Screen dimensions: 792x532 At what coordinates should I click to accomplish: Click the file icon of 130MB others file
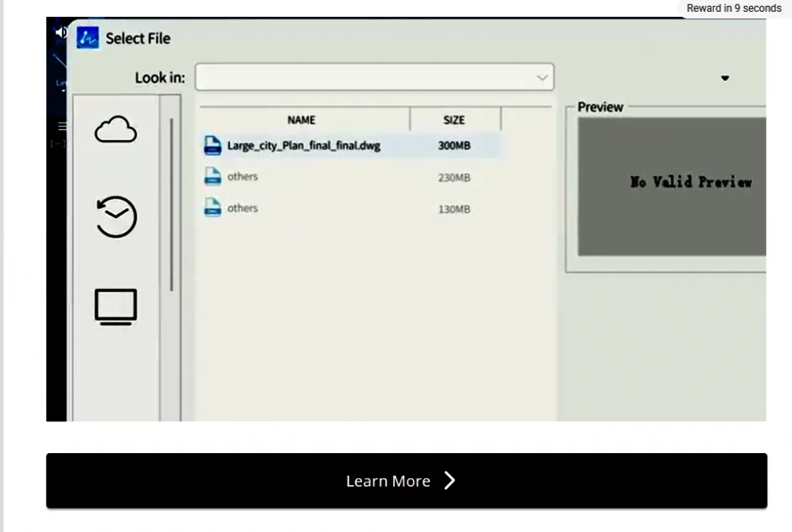(213, 208)
